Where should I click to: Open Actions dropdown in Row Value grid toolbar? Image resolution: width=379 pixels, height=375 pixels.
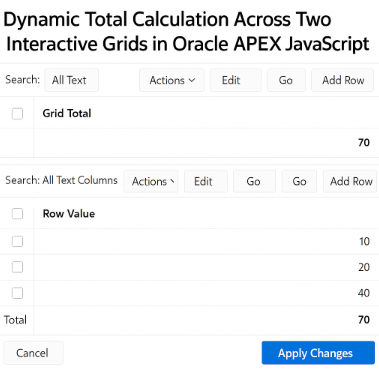pos(151,181)
